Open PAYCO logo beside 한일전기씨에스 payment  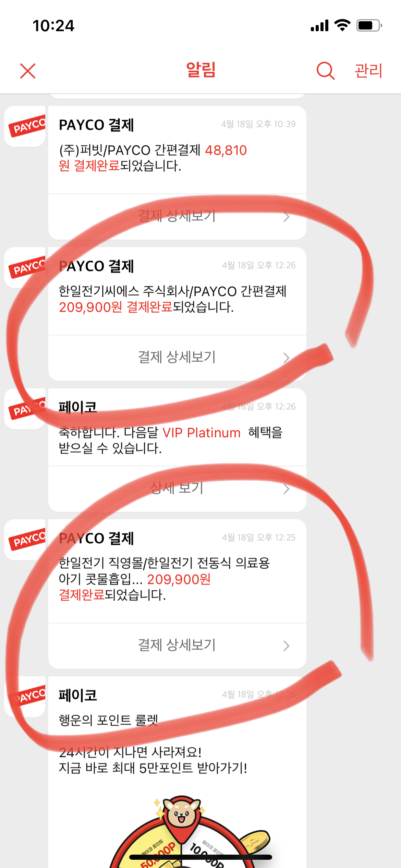click(25, 268)
